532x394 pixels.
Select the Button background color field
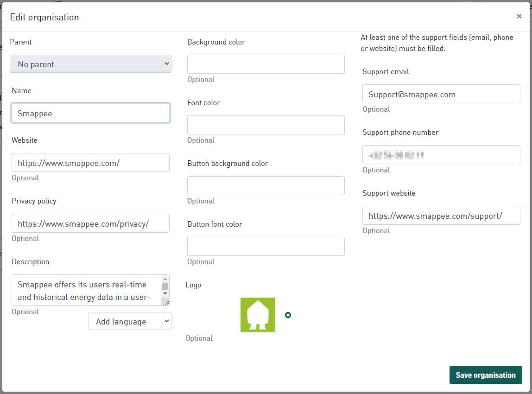tap(266, 185)
